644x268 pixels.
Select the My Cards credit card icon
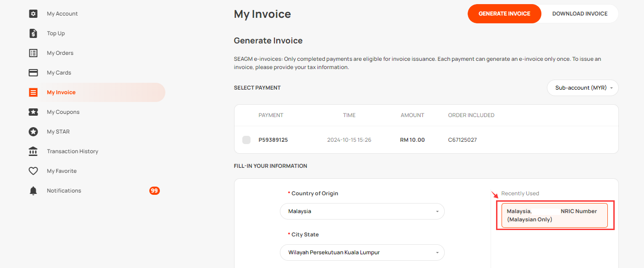click(x=33, y=73)
